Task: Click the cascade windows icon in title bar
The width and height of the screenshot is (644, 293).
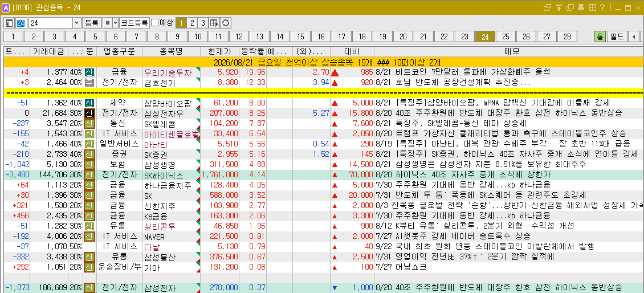Action: 548,7
